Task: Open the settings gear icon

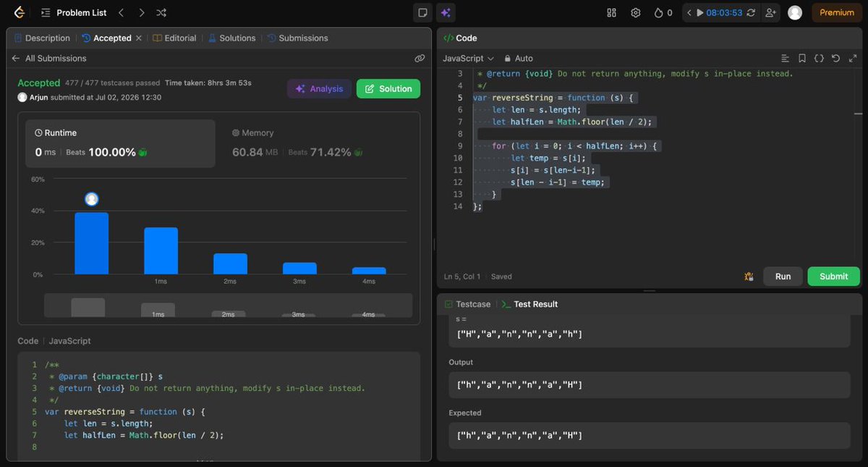Action: click(x=636, y=12)
